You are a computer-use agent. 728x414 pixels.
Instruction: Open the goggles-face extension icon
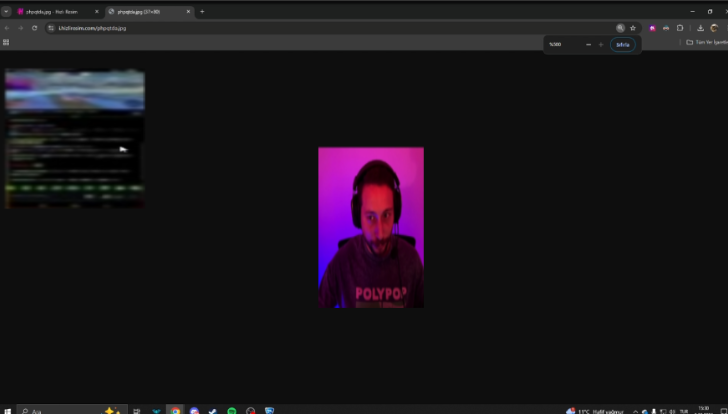coord(666,28)
